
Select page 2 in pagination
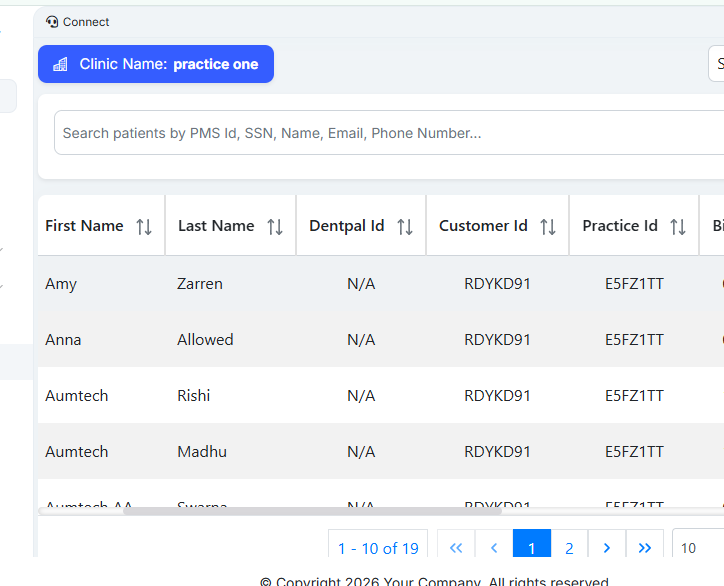[x=569, y=547]
